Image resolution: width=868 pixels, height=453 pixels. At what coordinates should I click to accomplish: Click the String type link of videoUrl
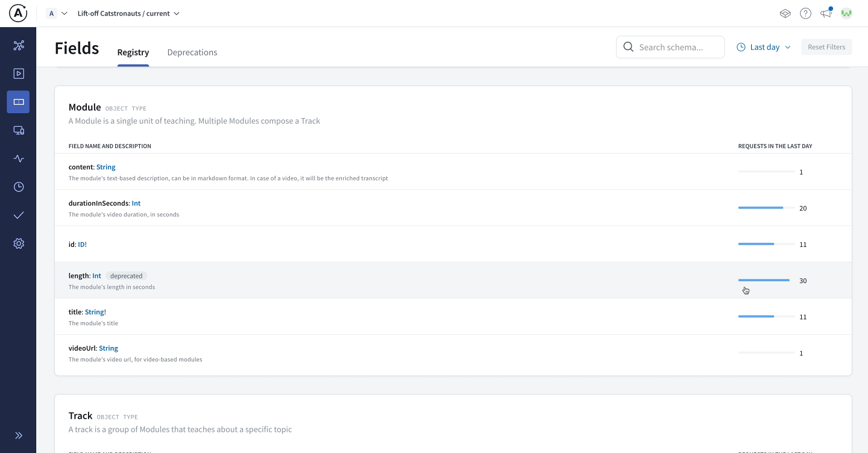coord(108,348)
